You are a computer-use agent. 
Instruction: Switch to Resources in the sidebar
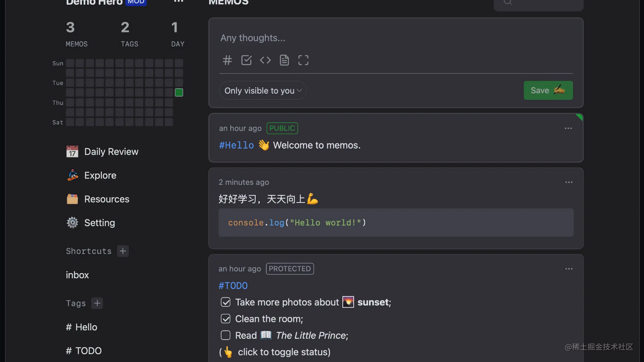point(106,199)
